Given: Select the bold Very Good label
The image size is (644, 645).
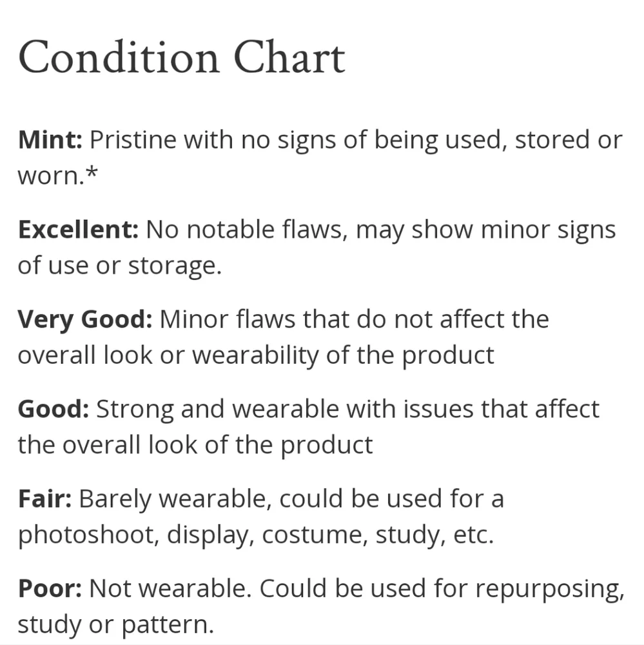Looking at the screenshot, I should [x=84, y=319].
